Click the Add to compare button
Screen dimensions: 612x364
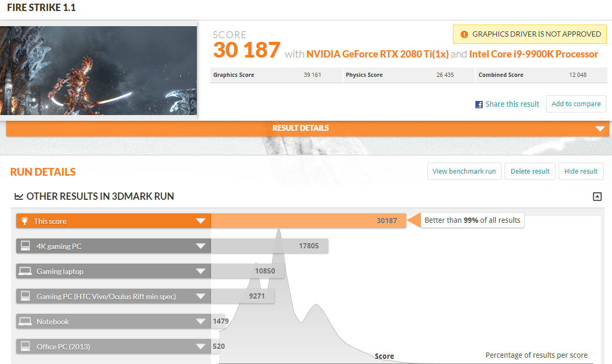[x=576, y=104]
